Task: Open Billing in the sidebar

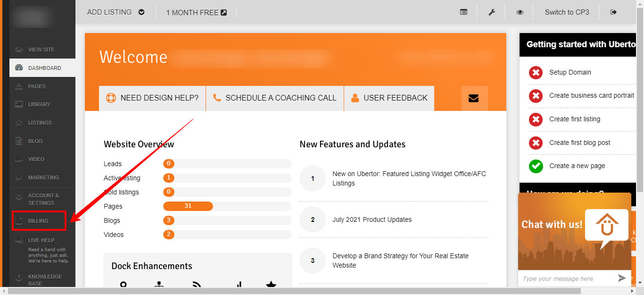Action: tap(39, 221)
